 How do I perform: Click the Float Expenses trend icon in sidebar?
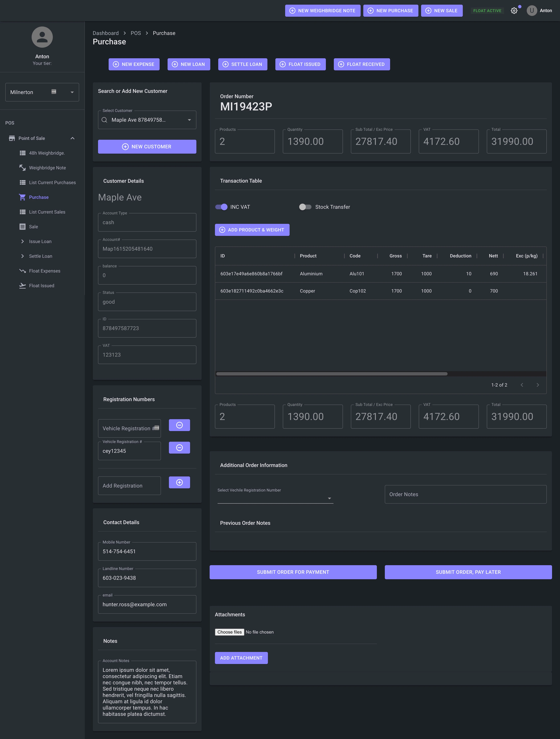click(x=22, y=271)
